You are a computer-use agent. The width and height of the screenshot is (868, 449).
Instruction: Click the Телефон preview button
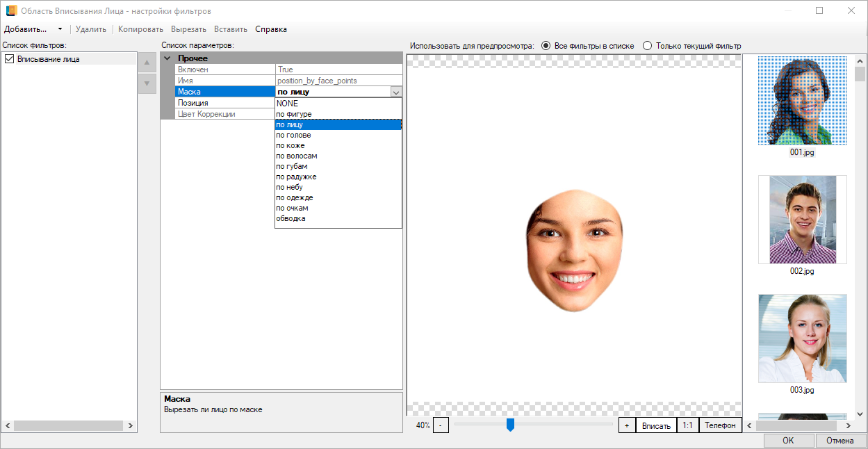720,425
